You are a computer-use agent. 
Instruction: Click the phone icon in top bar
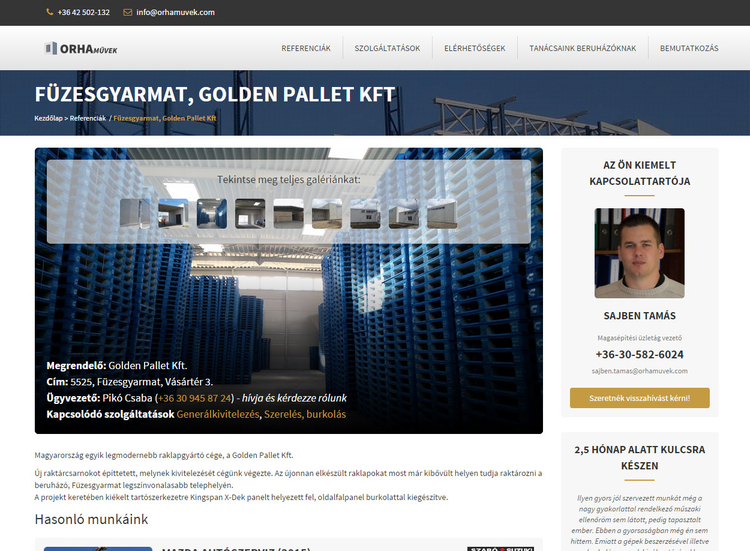(50, 13)
